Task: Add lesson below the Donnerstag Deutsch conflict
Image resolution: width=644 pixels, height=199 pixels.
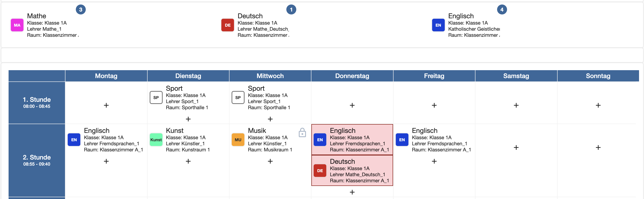Action: point(352,192)
